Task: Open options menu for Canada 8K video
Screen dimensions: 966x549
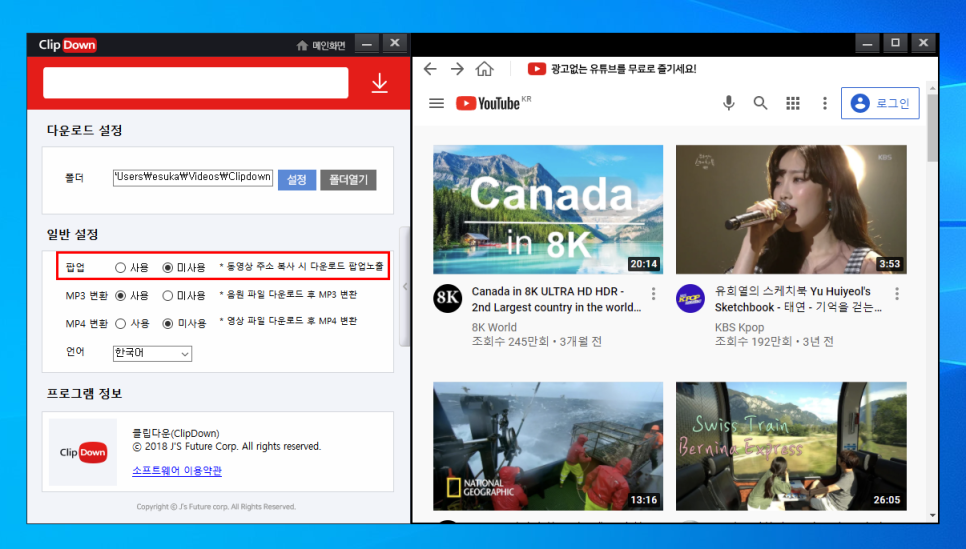Action: (654, 294)
